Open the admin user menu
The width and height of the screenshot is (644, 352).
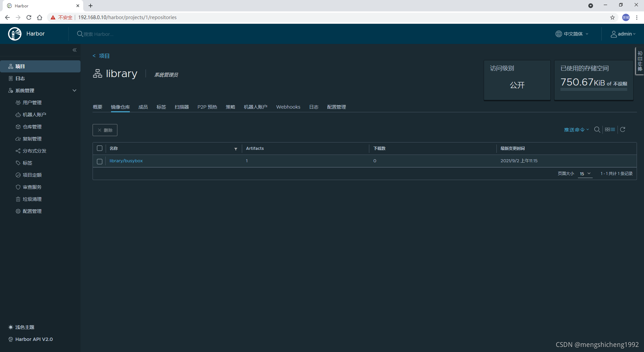coord(623,34)
